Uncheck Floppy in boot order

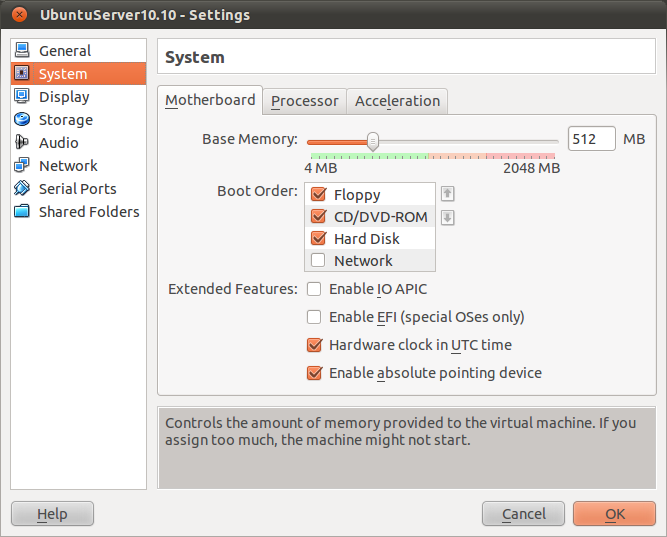click(x=319, y=195)
